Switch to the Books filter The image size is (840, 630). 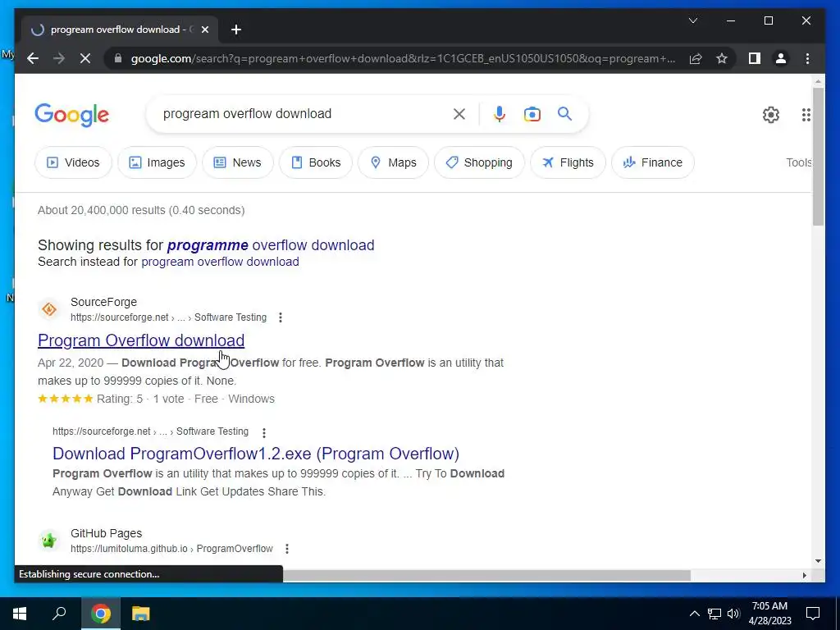[316, 162]
